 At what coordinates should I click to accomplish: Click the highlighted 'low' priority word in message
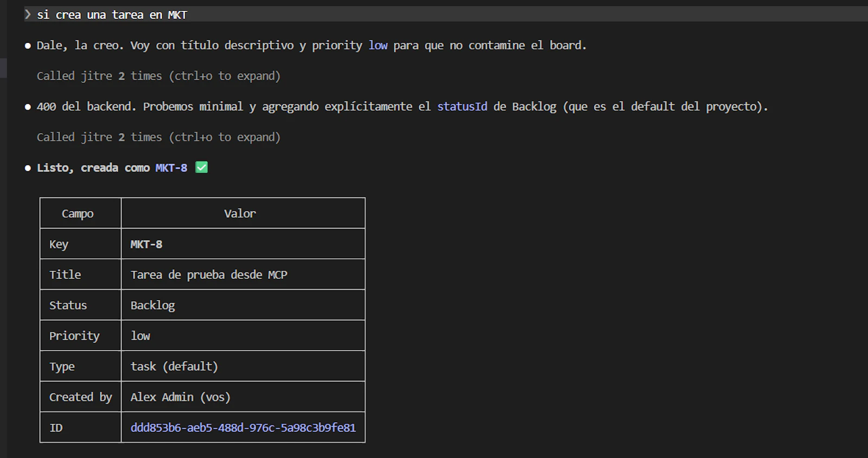click(378, 46)
